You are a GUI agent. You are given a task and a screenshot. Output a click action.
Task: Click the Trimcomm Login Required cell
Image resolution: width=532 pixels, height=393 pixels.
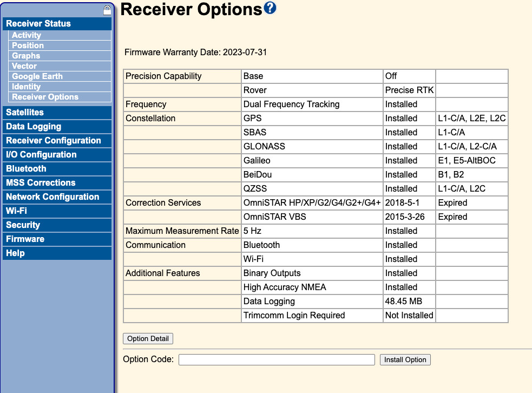coord(312,316)
